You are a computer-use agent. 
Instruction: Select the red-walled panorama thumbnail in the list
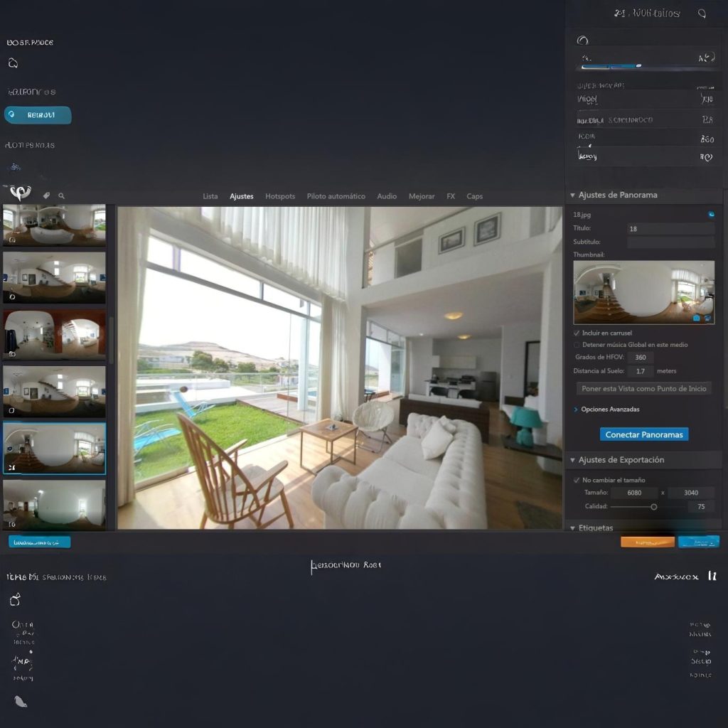tap(54, 333)
